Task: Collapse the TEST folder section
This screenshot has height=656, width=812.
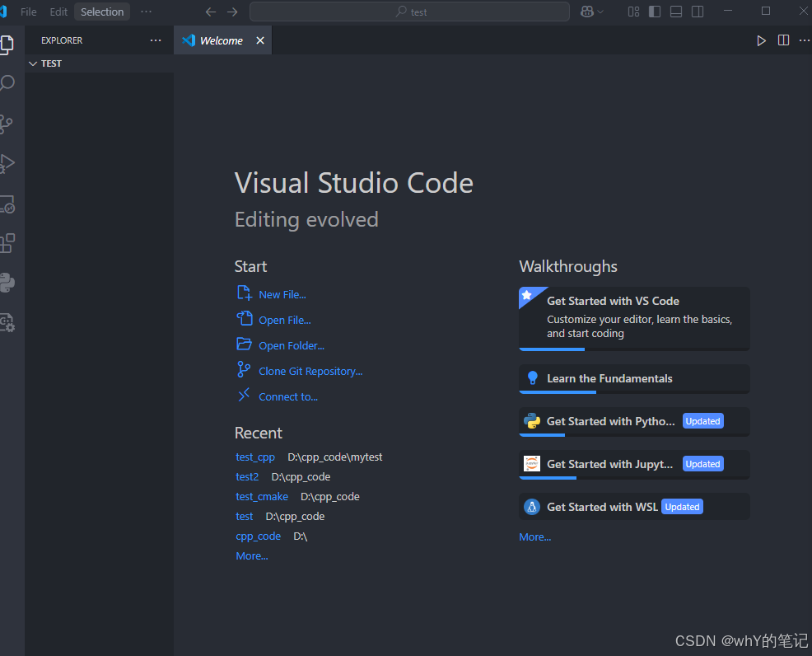Action: 99,63
